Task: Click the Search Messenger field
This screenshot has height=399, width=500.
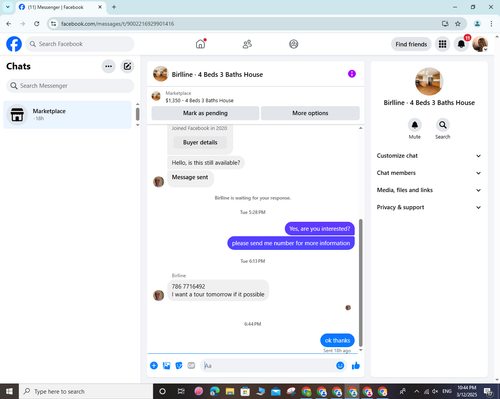Action: [x=70, y=86]
